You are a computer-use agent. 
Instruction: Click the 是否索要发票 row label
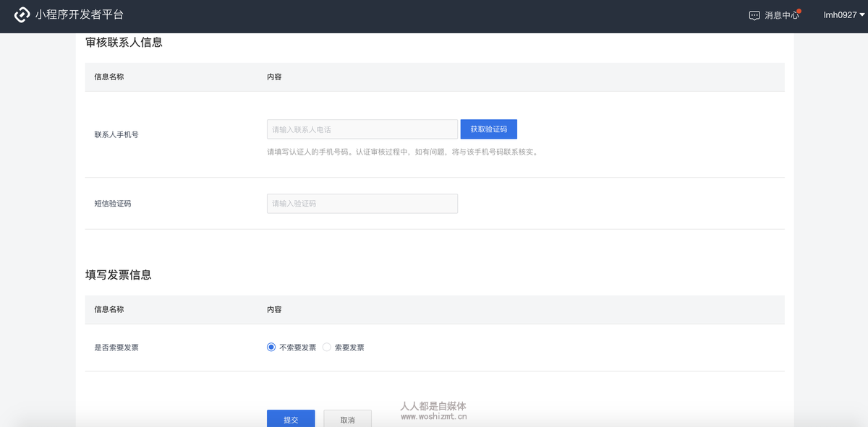(116, 348)
